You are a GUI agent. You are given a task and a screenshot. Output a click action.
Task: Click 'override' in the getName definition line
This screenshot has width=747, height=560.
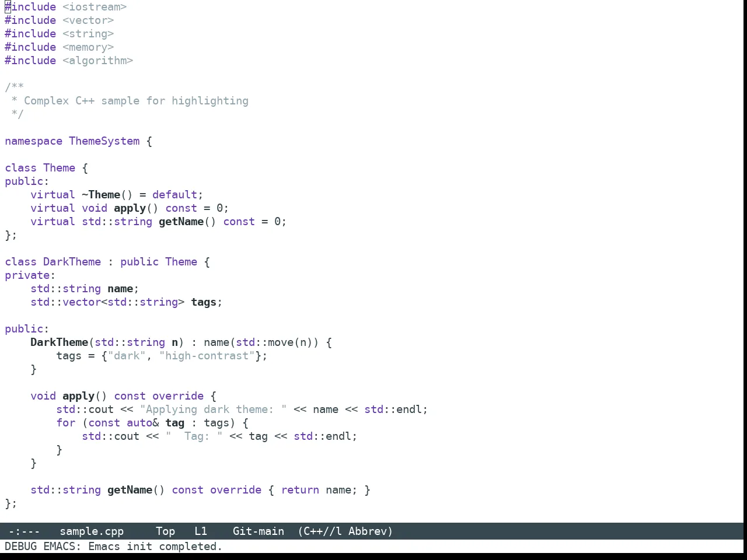click(236, 490)
